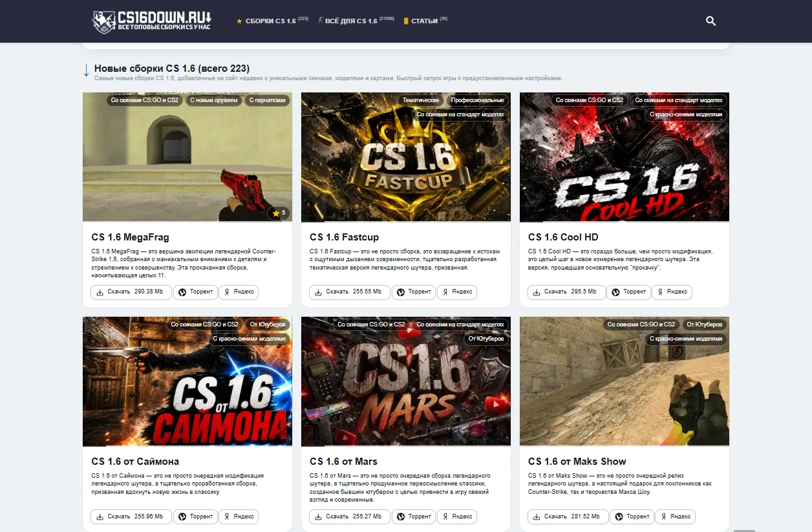Get the torrent for CS 1.6 Fastcup
Viewport: 812px width, 532px height.
pos(414,292)
